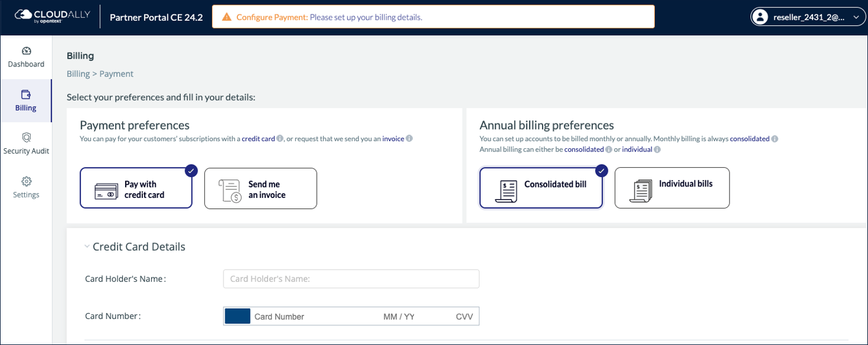
Task: Click the CloudAlly logo
Action: coord(52,16)
